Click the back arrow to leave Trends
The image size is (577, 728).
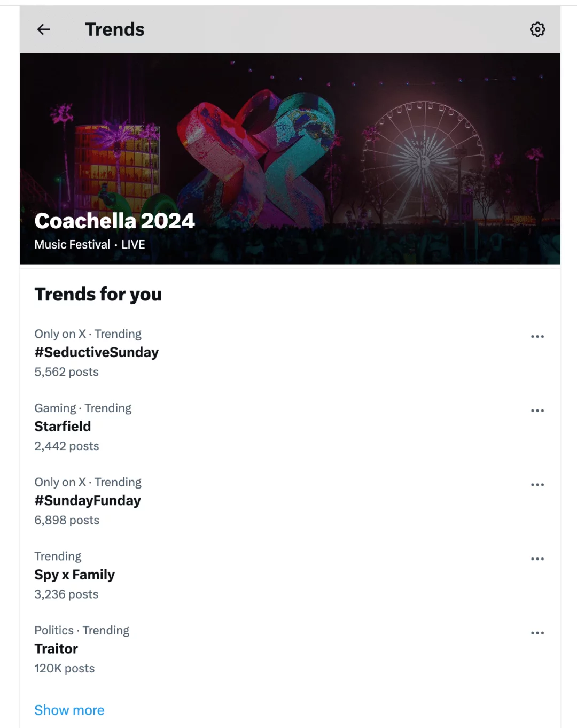coord(43,29)
